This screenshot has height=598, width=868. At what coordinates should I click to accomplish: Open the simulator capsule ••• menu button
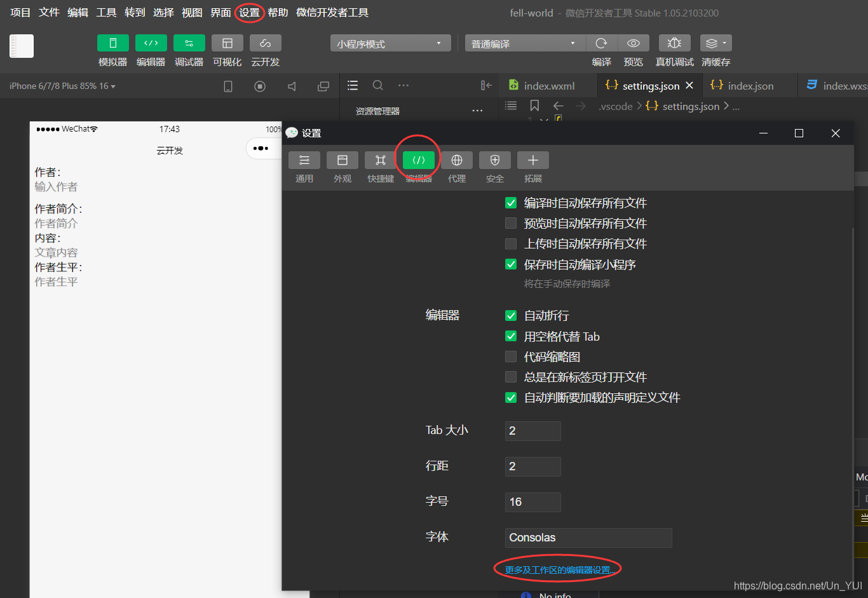pyautogui.click(x=261, y=149)
